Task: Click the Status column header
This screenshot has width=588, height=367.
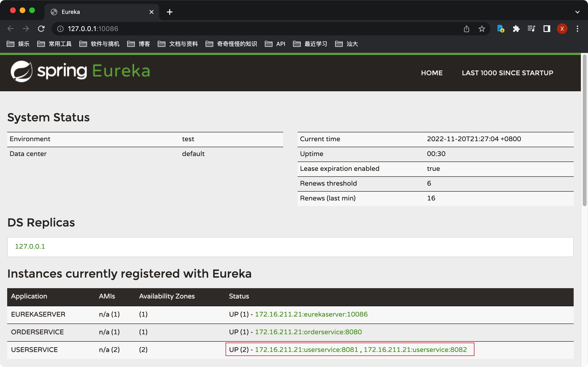Action: tap(239, 296)
